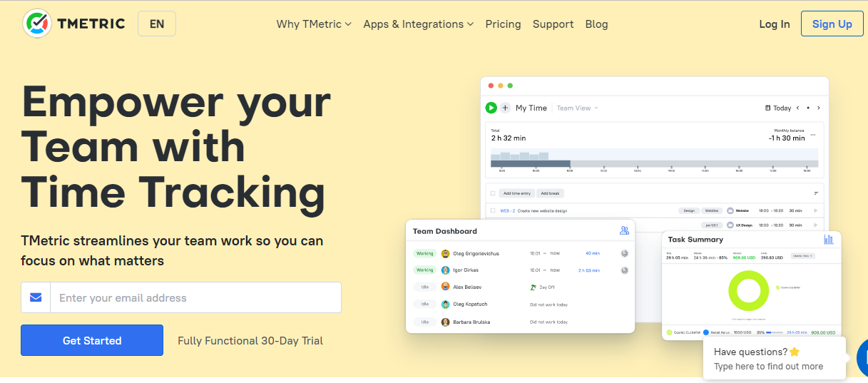The width and height of the screenshot is (868, 383).
Task: Click the activity icon on Oleg Grigorievichus's row
Action: pos(624,253)
